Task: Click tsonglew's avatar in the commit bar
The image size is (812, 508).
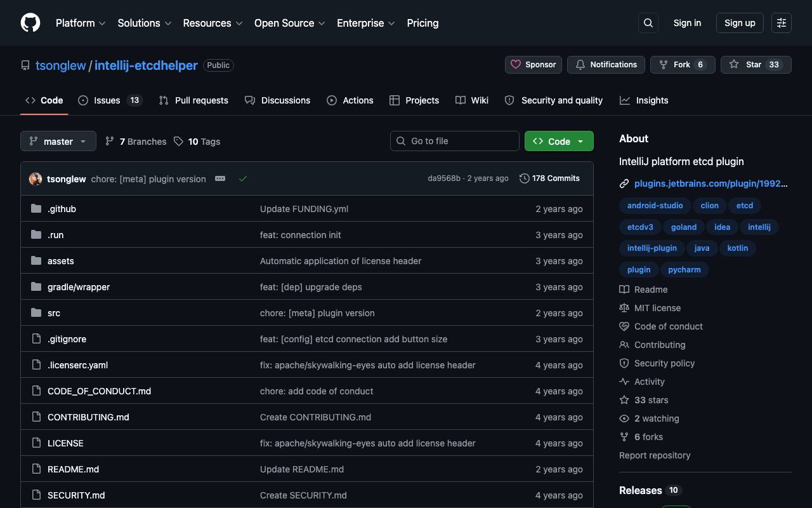Action: click(x=36, y=179)
